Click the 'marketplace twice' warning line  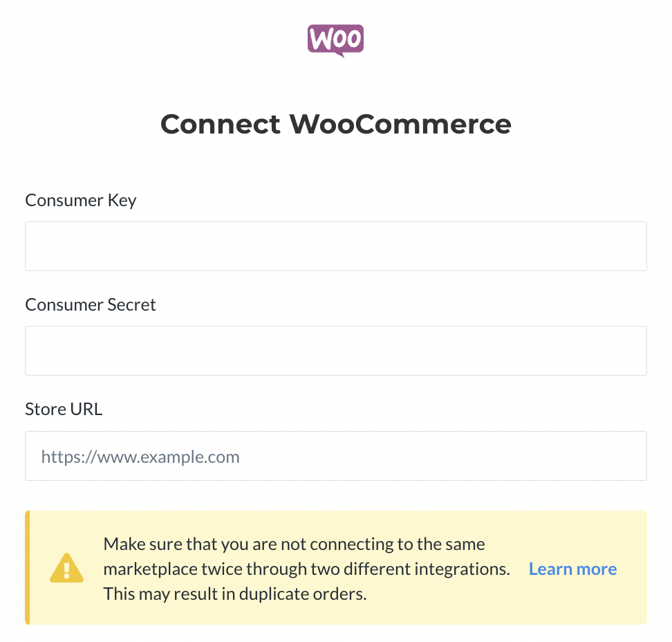tap(307, 569)
